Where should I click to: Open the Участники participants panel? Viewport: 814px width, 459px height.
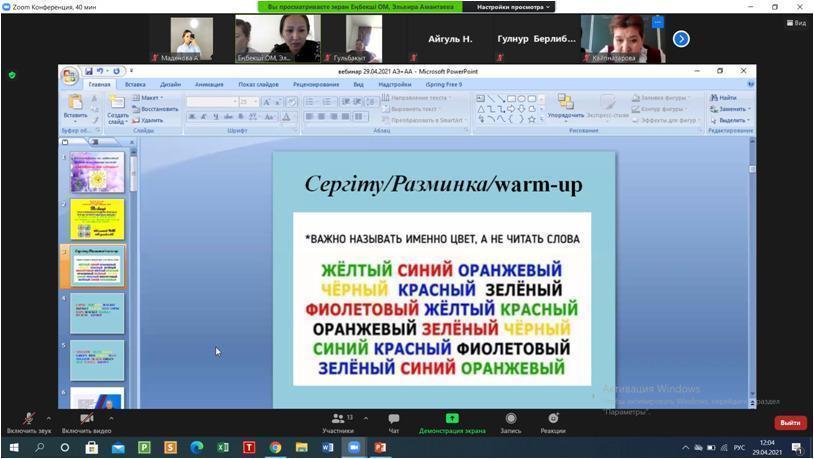(x=338, y=423)
